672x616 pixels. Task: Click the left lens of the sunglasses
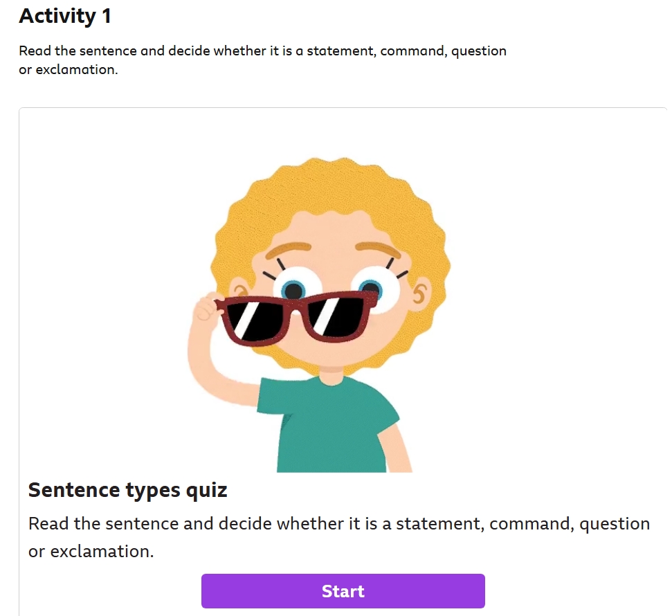[254, 320]
